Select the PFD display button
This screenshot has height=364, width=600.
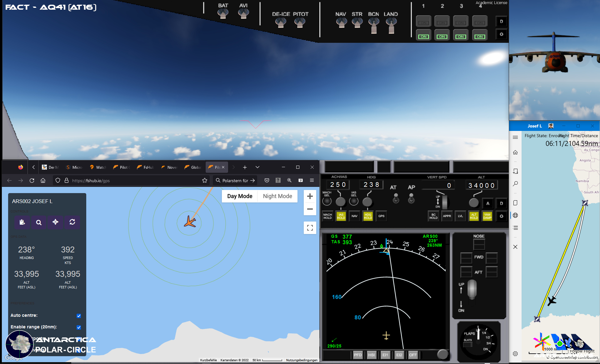(x=358, y=355)
